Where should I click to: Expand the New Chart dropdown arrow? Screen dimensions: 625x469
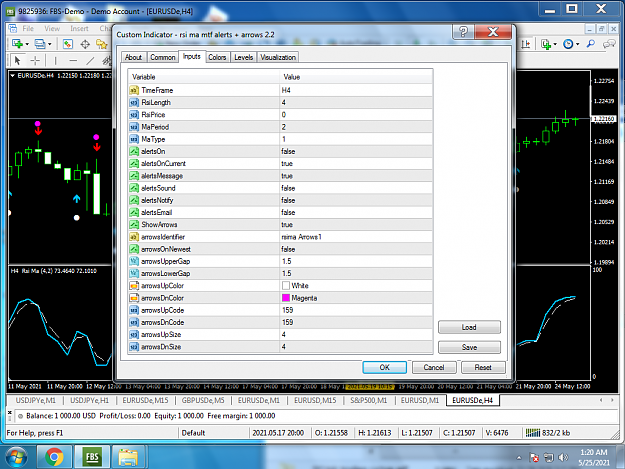(27, 44)
